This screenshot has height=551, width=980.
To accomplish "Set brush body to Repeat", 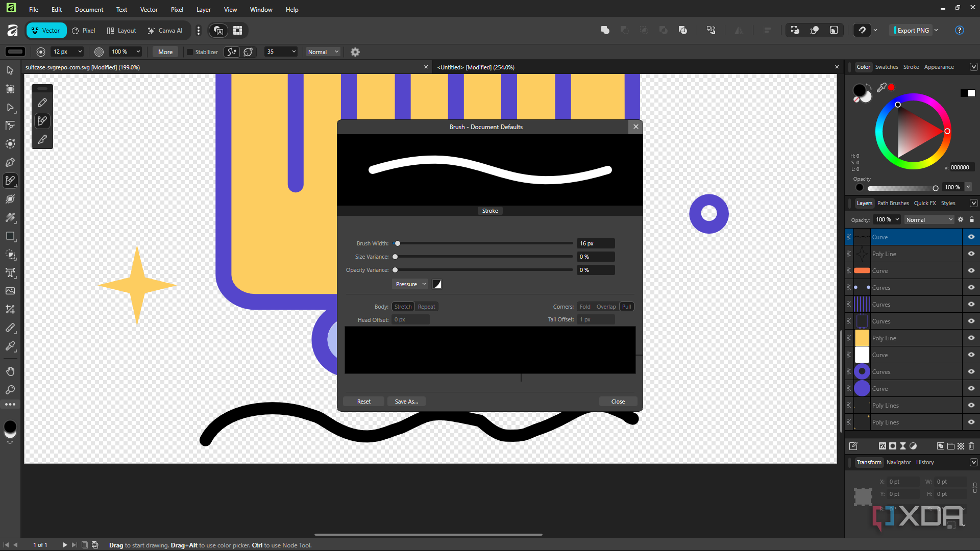I will click(x=427, y=307).
